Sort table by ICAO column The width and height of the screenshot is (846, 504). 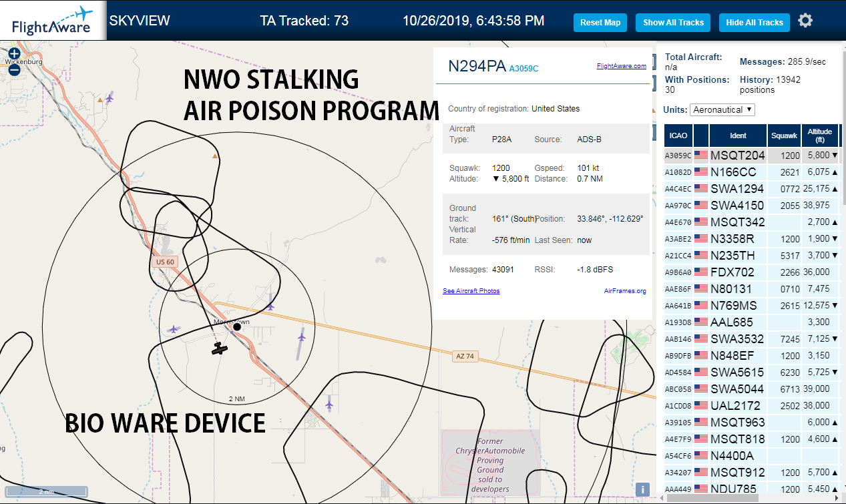coord(678,136)
